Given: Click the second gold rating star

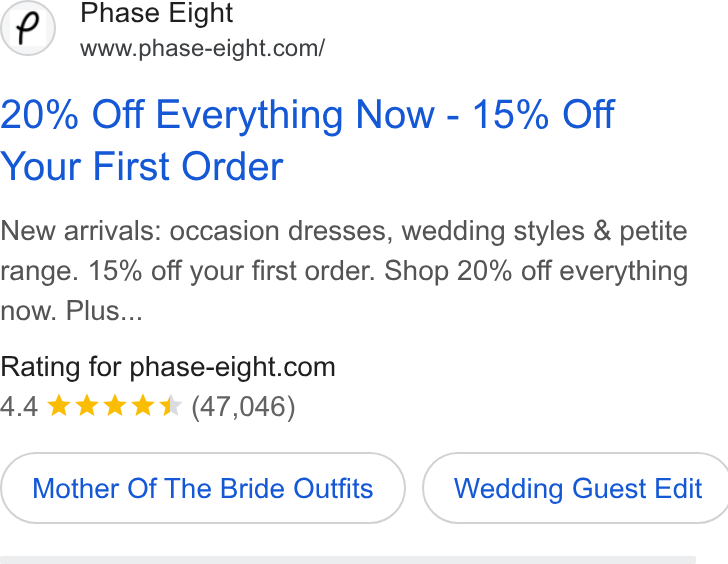Looking at the screenshot, I should point(87,405).
